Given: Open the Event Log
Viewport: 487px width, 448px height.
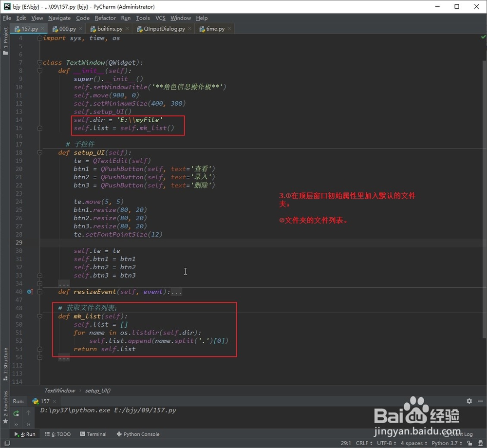Looking at the screenshot, I should pos(458,434).
